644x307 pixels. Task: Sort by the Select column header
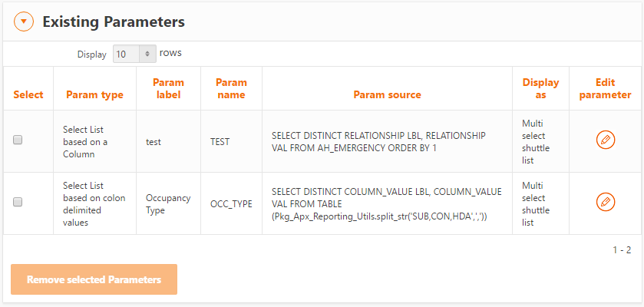click(x=28, y=95)
